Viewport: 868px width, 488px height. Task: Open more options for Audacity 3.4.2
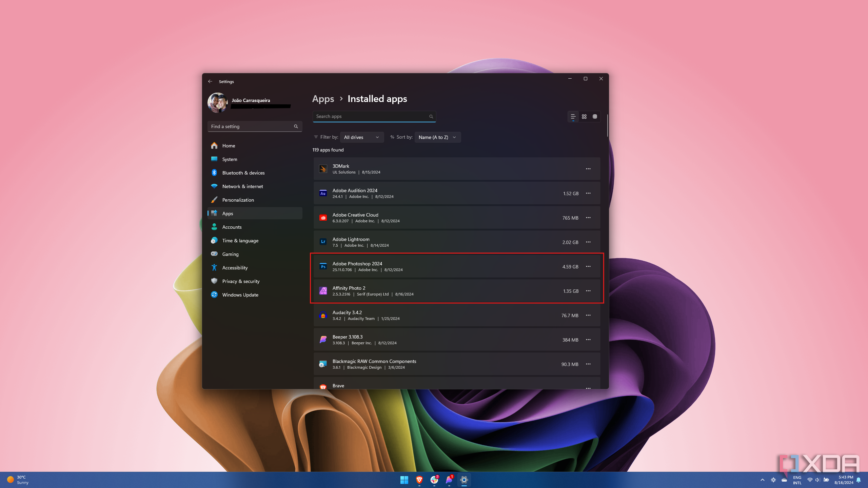[588, 315]
